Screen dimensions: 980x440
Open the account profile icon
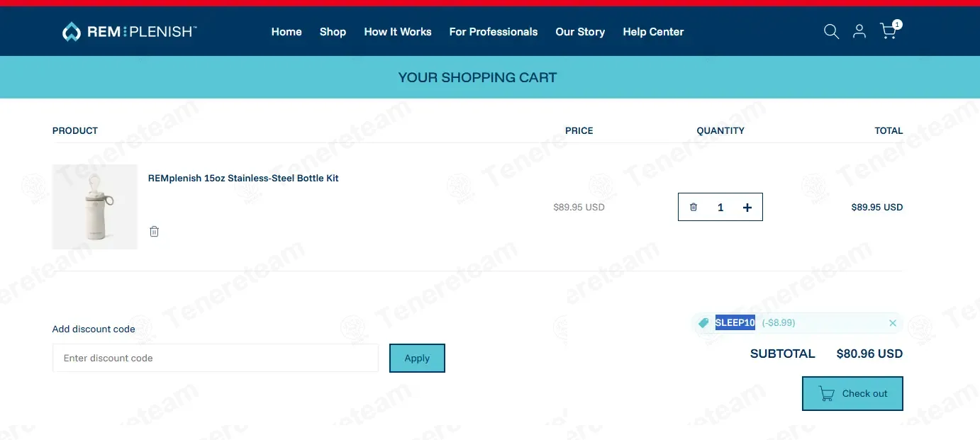(x=859, y=31)
